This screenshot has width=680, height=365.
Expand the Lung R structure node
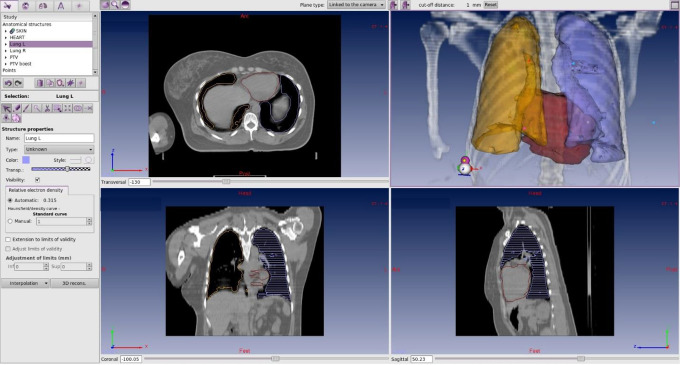point(6,51)
